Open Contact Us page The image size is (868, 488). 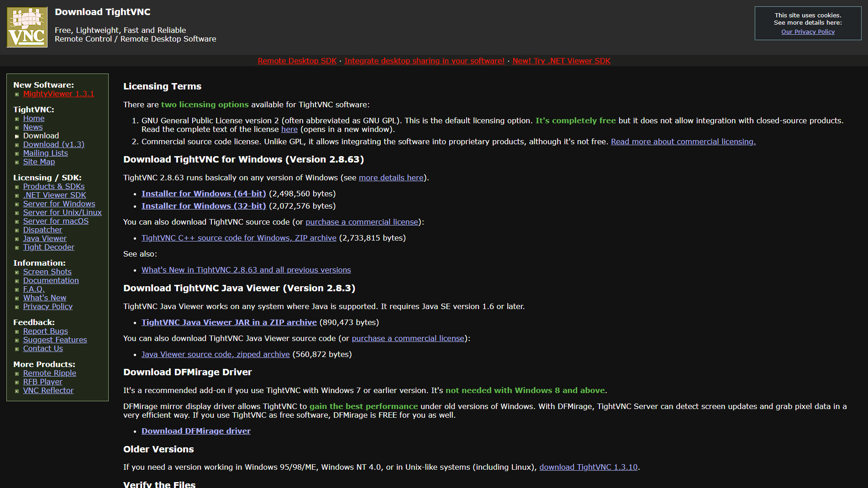43,348
